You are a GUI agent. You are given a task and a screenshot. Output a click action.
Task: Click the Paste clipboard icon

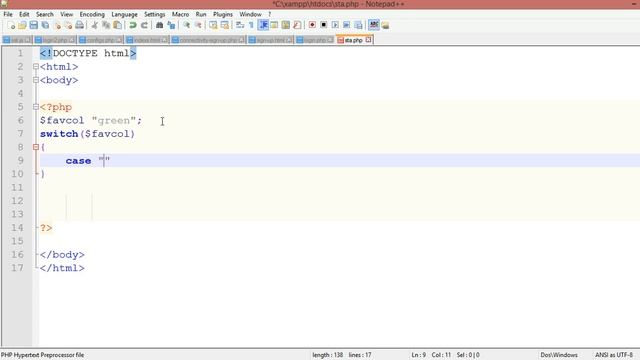click(x=118, y=25)
